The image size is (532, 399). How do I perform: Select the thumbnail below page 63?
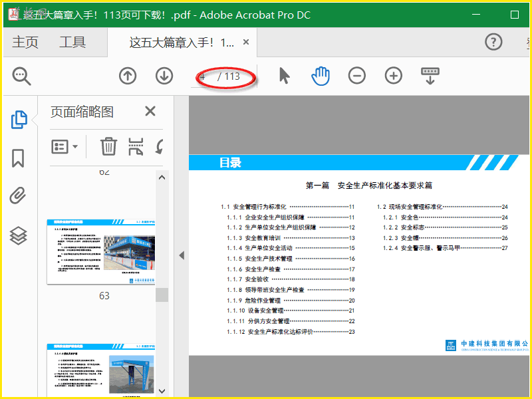101,370
